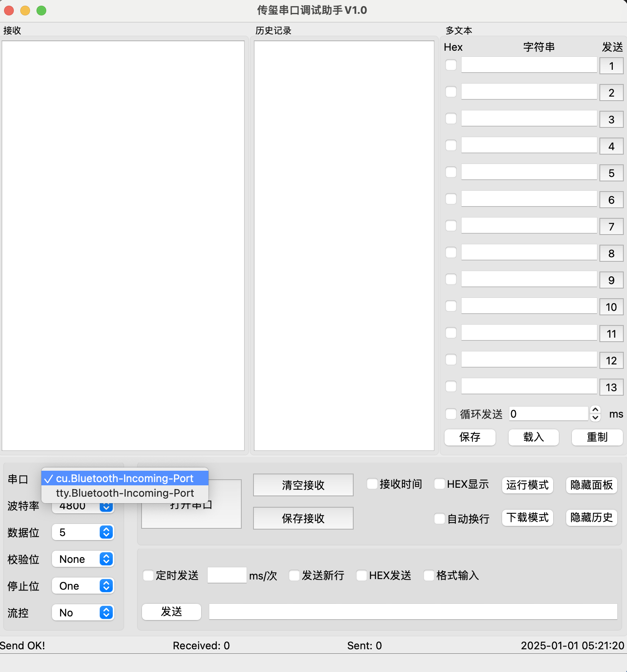Open the 流控 flow control dropdown
The image size is (627, 672).
click(83, 613)
